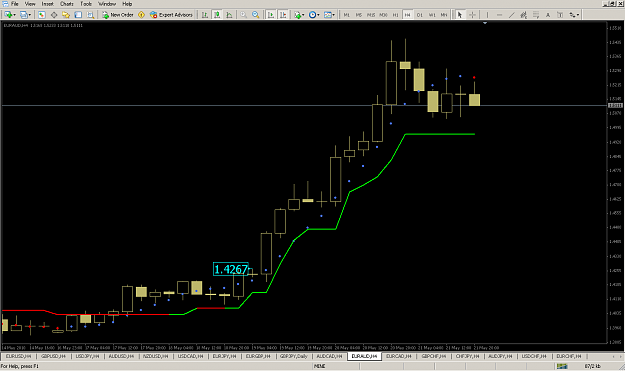
Task: Switch to the USDJPY,H4 chart tab
Action: [x=87, y=356]
